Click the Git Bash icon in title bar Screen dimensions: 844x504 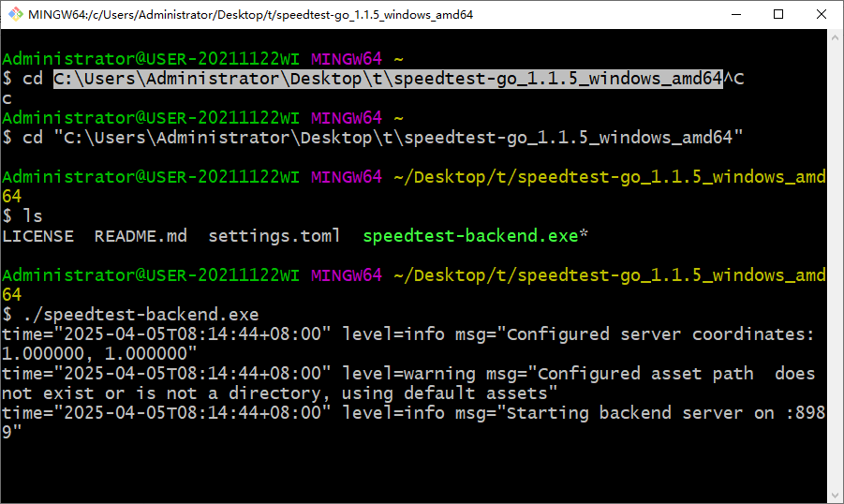(16, 15)
